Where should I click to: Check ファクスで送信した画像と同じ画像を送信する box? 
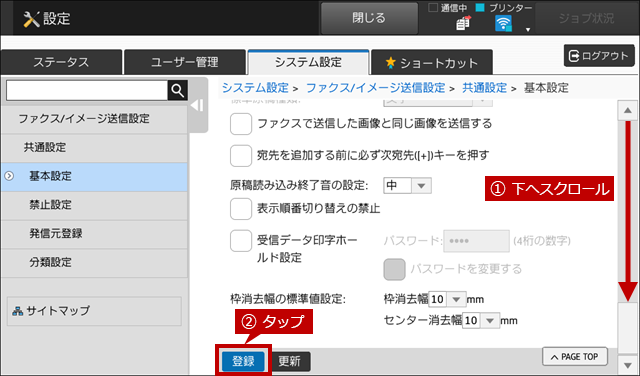[241, 124]
